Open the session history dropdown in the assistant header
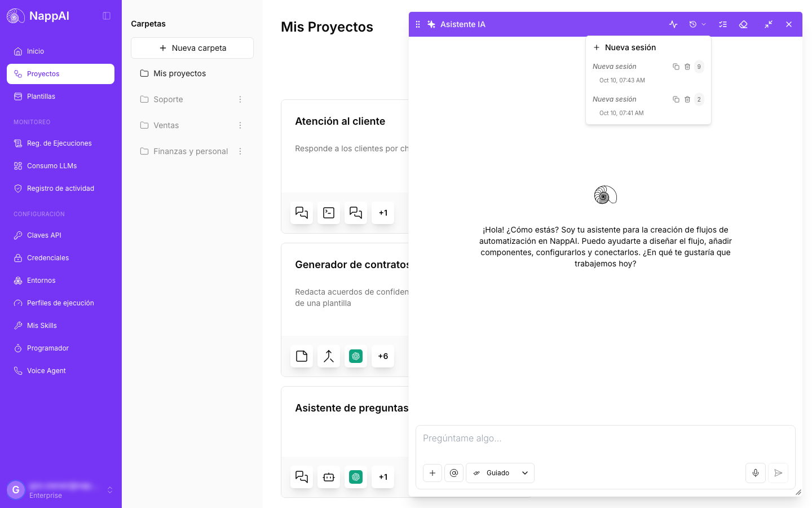 (x=698, y=24)
